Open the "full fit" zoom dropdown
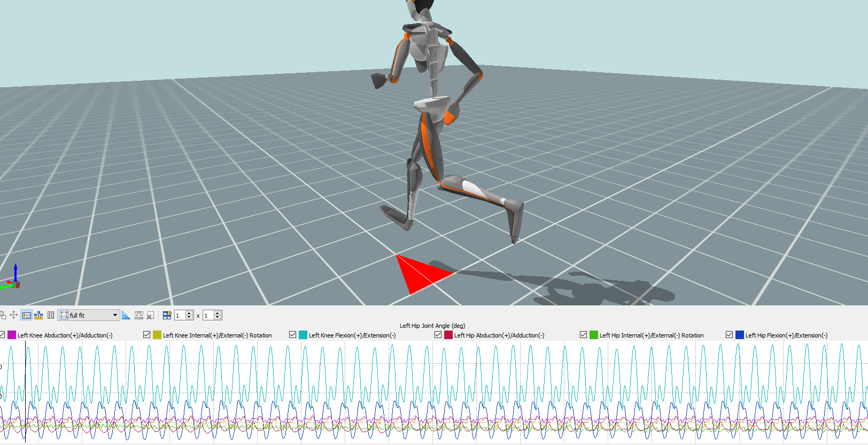The image size is (868, 445). click(x=89, y=315)
